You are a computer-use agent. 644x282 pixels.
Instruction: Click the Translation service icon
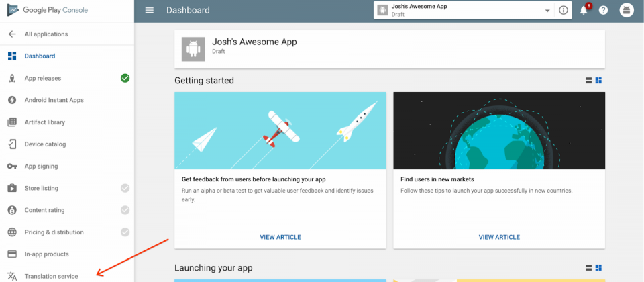point(12,276)
